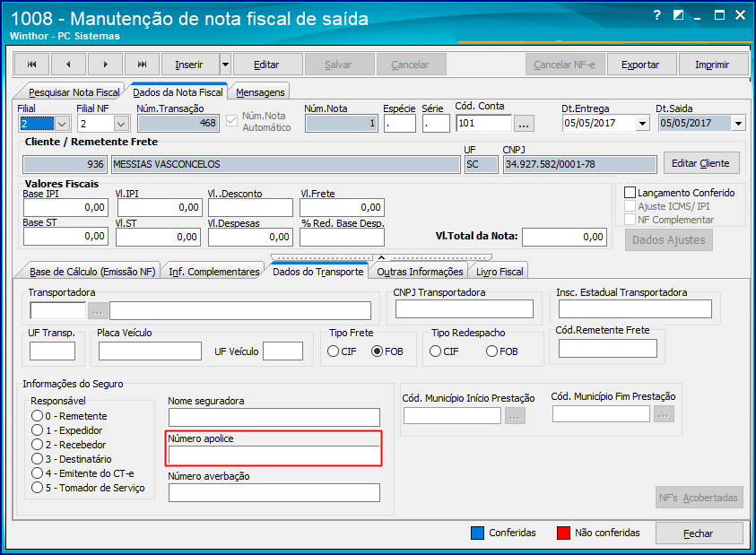Open Dt.Saida date picker arrow
756x555 pixels.
738,124
